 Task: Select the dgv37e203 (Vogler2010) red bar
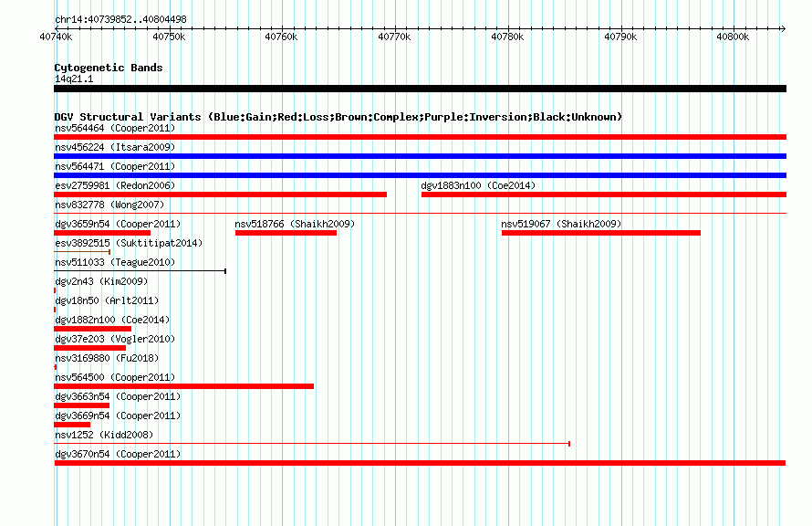(89, 348)
